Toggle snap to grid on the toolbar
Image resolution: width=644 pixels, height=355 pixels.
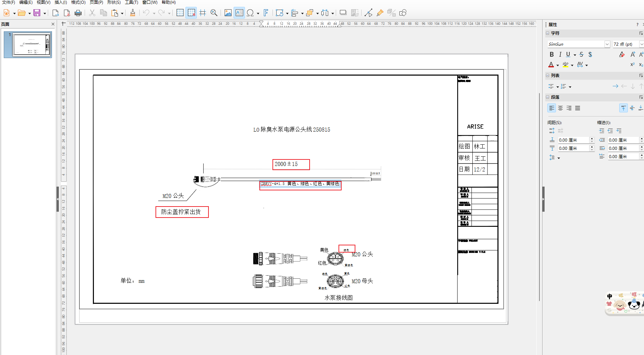191,13
